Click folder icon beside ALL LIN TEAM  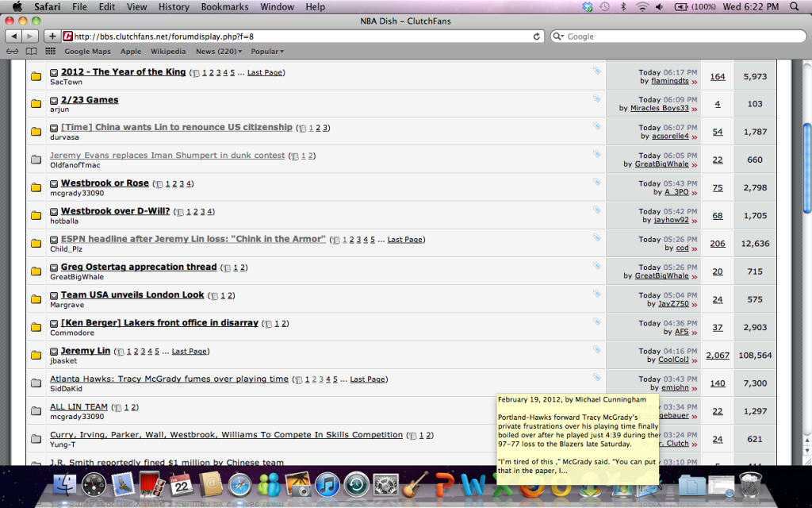pos(36,411)
